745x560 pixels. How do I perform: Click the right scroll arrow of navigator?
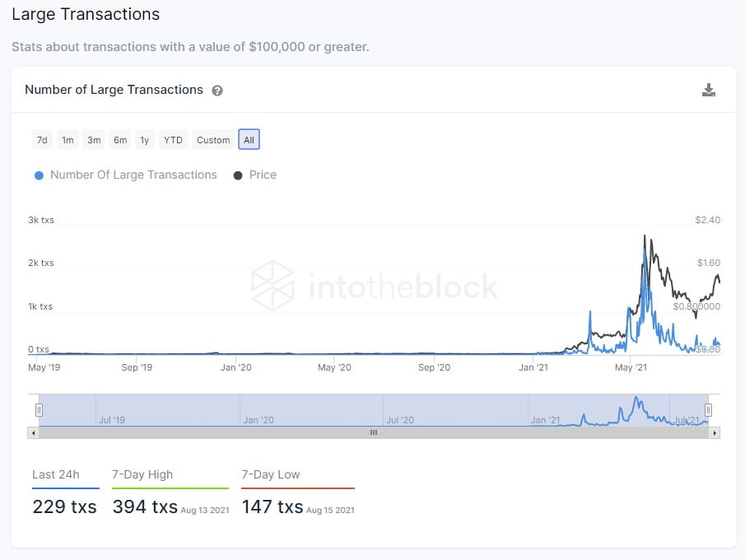coord(715,432)
